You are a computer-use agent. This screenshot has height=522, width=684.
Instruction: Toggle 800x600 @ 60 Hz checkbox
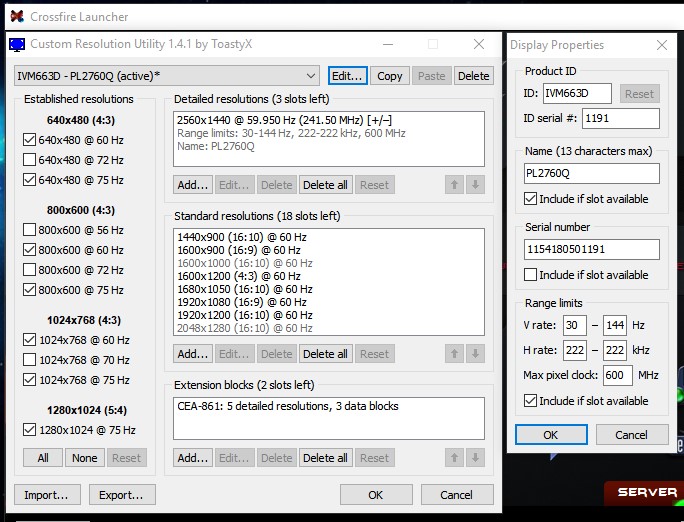29,250
